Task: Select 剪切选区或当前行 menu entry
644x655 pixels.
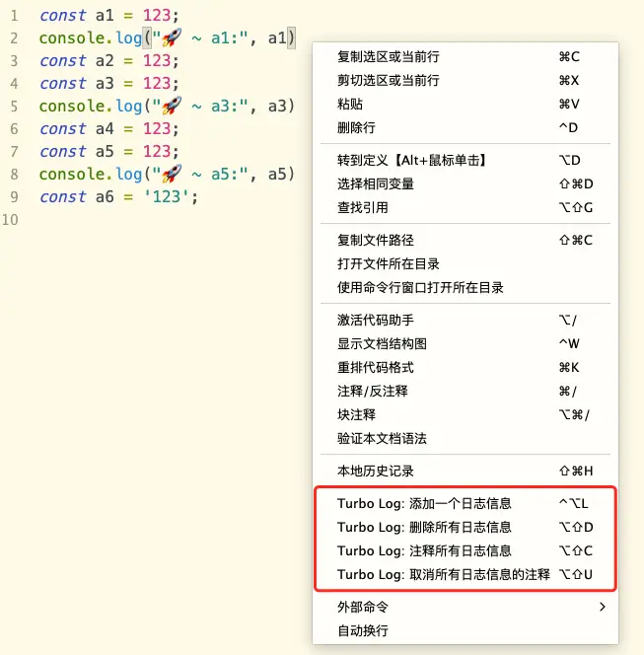Action: 465,80
